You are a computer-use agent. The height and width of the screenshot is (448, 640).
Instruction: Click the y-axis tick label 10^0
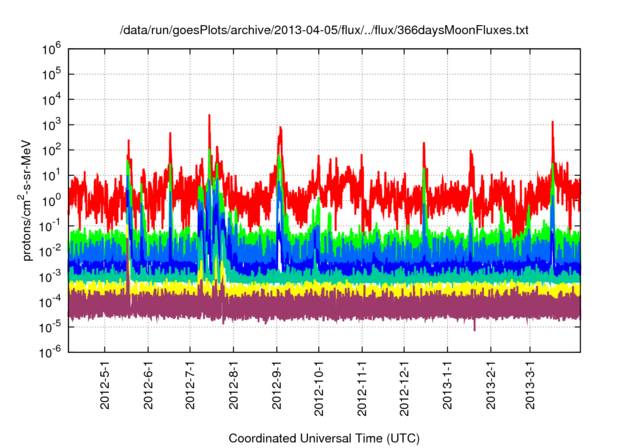[x=52, y=199]
